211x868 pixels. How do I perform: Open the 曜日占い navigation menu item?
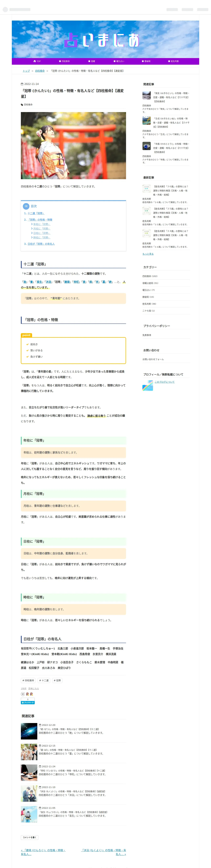(119, 61)
